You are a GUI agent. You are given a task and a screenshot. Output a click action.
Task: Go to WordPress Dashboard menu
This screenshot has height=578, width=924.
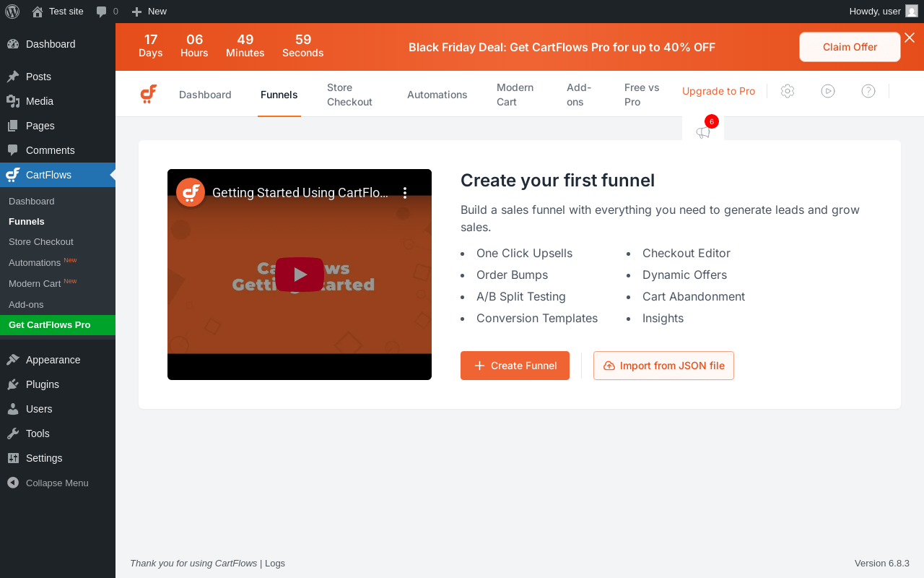pos(58,44)
